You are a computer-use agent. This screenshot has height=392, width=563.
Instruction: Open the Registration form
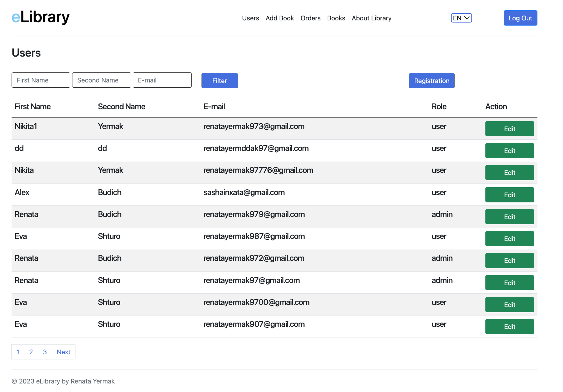click(432, 81)
